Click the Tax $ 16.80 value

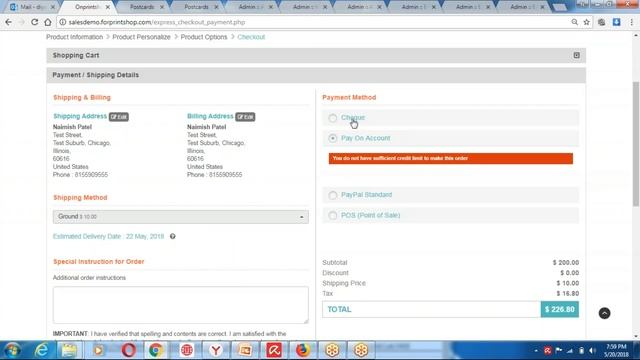(567, 293)
